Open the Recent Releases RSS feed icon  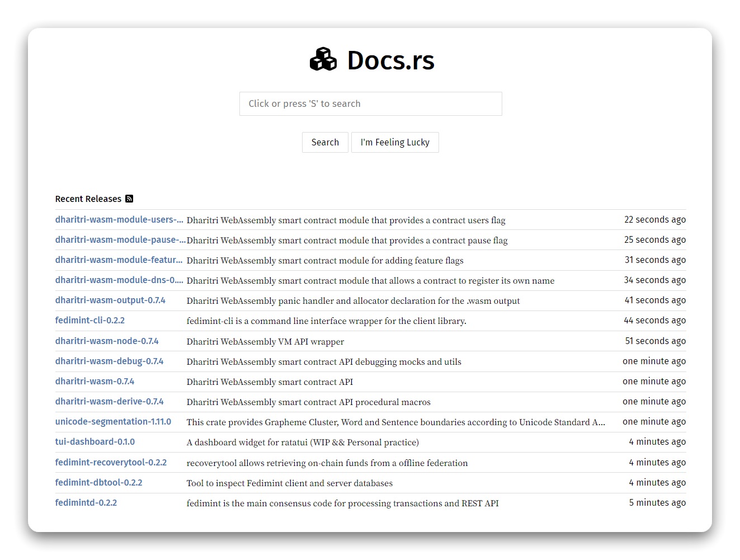(x=129, y=199)
